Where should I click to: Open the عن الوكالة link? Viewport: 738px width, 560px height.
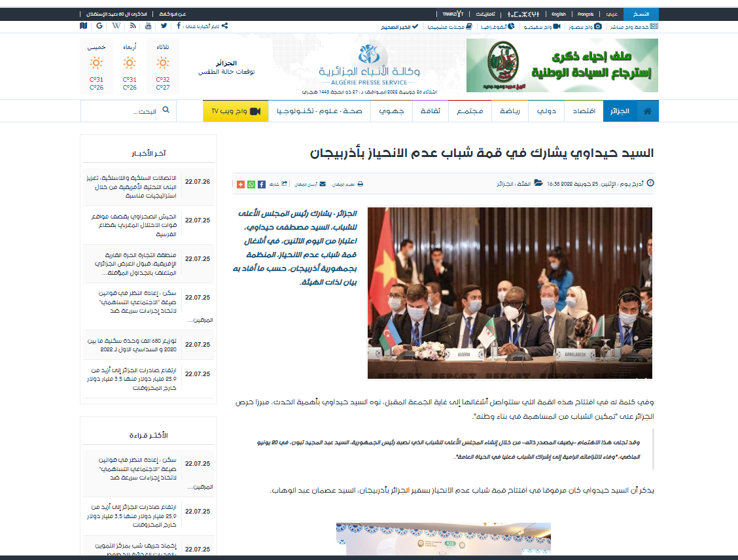pos(173,14)
